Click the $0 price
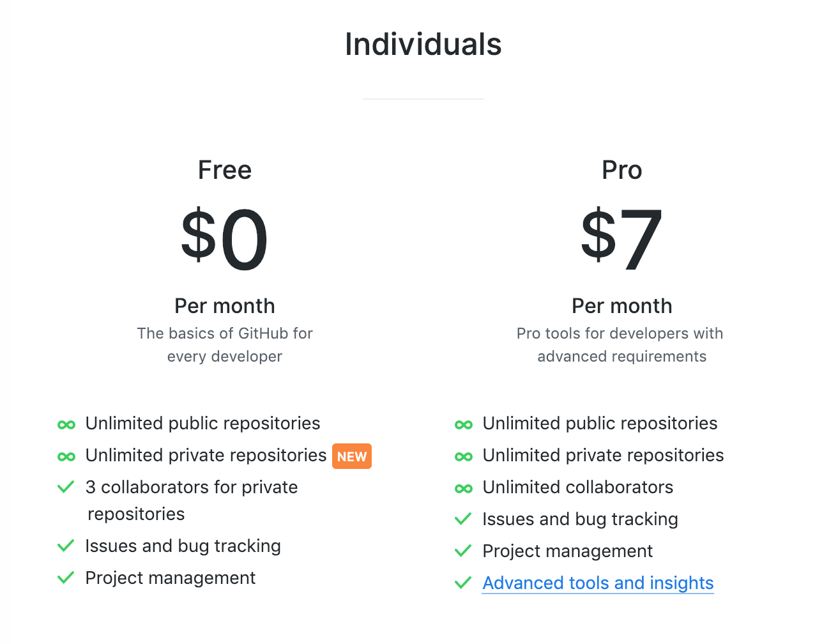This screenshot has width=838, height=644. (x=225, y=238)
